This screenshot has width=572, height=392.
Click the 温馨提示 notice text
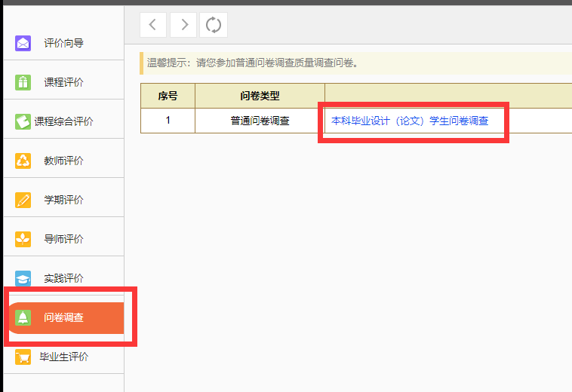pyautogui.click(x=253, y=63)
